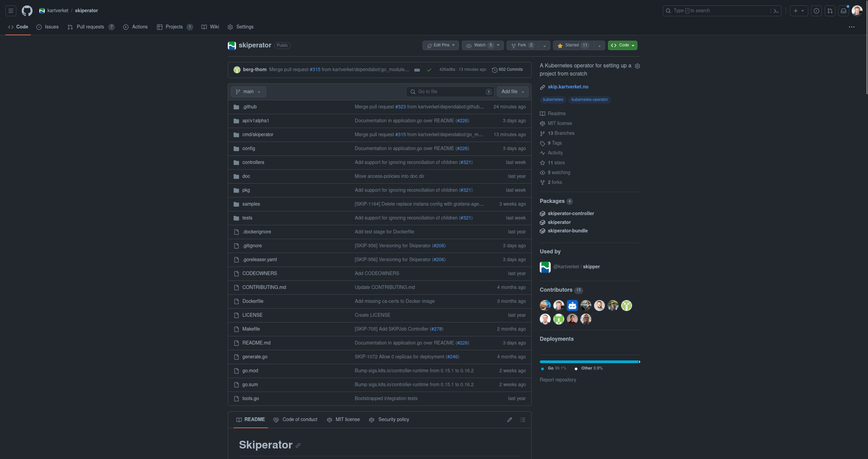Screen dimensions: 868x459
Task: Open the hamburger navigation menu
Action: [x=11, y=11]
